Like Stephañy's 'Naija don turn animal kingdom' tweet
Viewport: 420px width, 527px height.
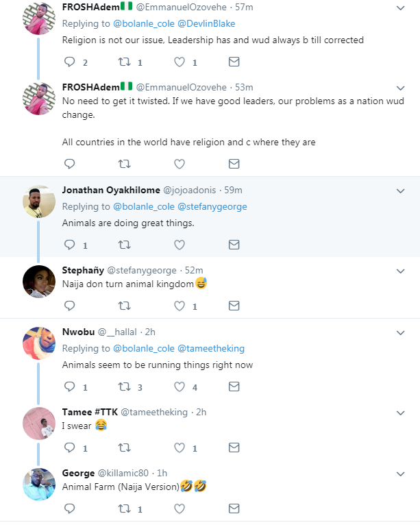tap(180, 306)
